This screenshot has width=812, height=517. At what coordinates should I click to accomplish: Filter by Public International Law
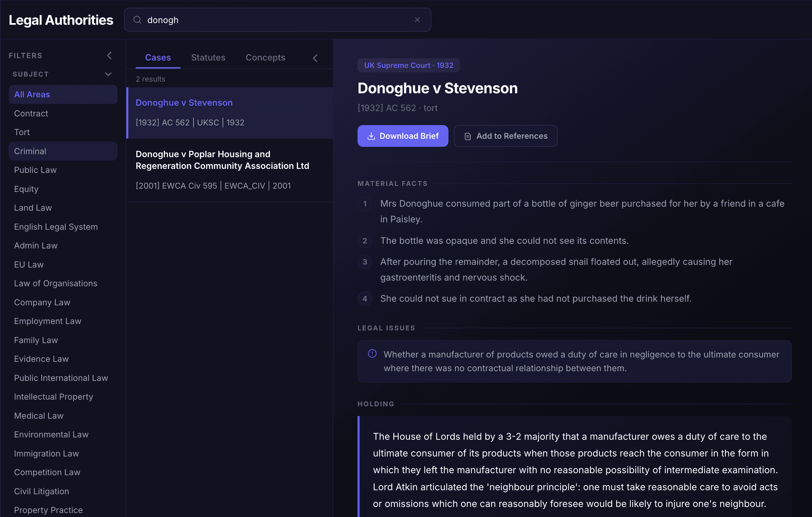pyautogui.click(x=63, y=378)
